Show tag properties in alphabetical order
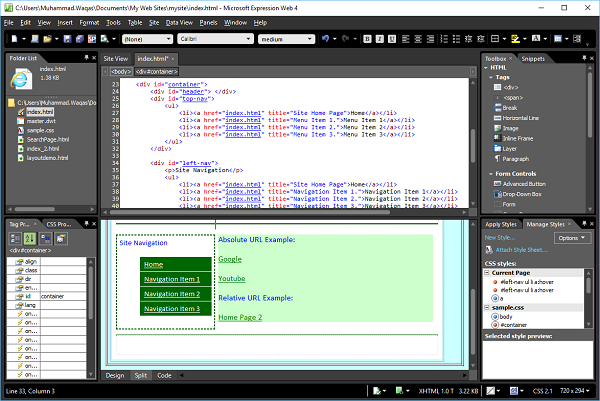 pos(29,238)
